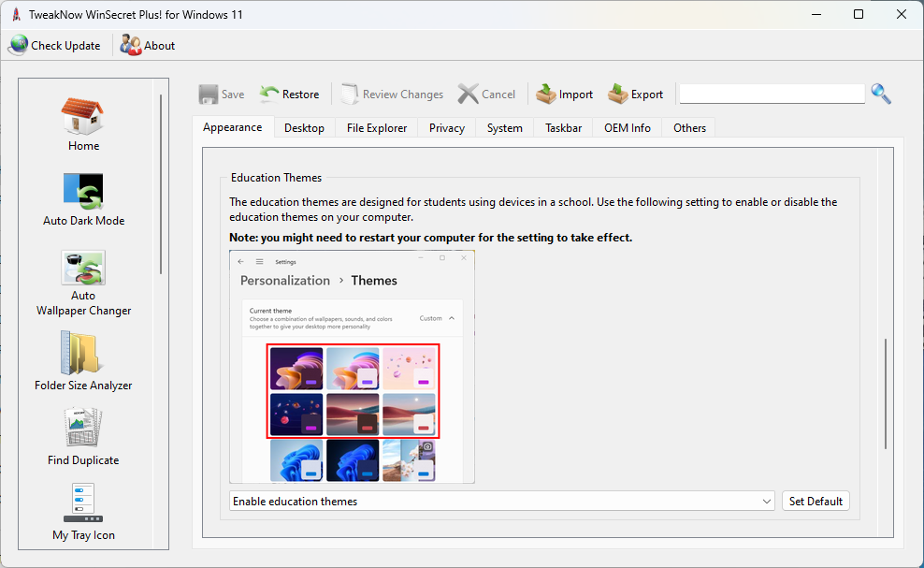The width and height of the screenshot is (924, 568).
Task: Click the left sidebar scrollbar thumb
Action: coord(160,183)
